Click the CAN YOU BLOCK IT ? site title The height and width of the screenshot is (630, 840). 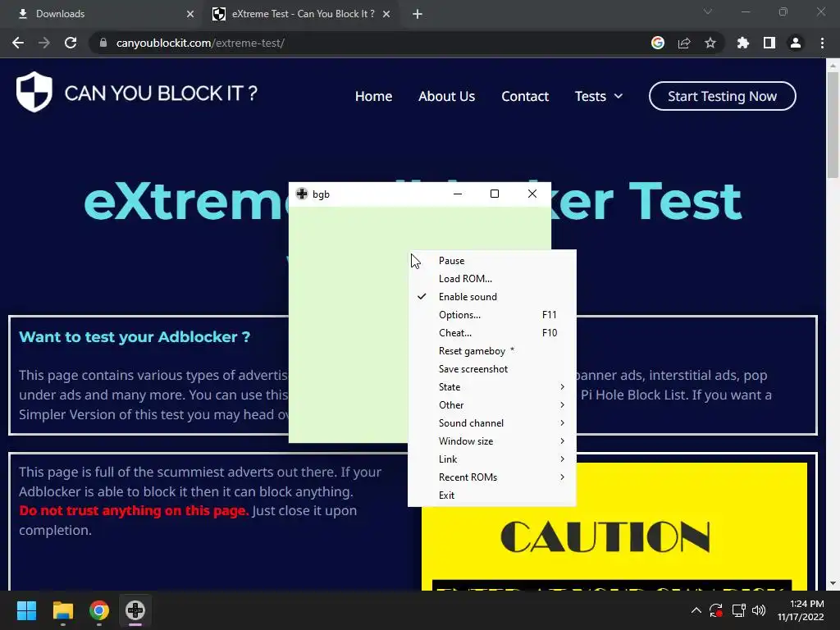[161, 94]
